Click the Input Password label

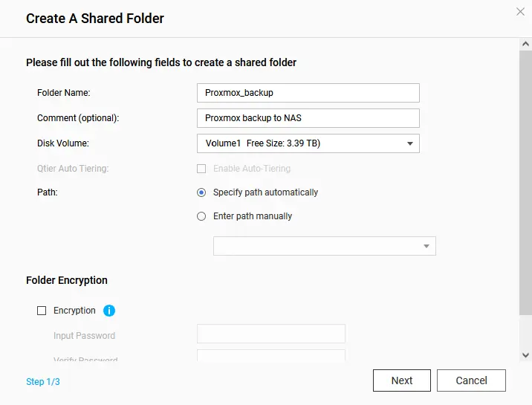(84, 335)
